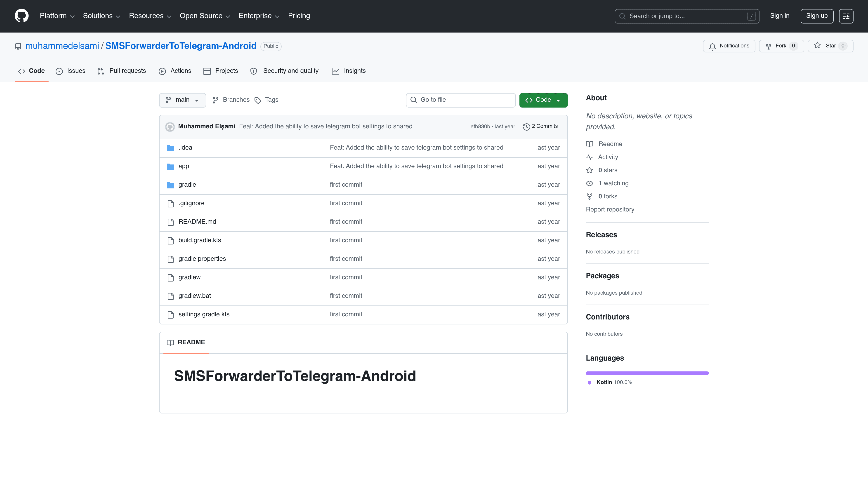Click the Sign up button
Screen dimensions: 868x488
click(817, 16)
